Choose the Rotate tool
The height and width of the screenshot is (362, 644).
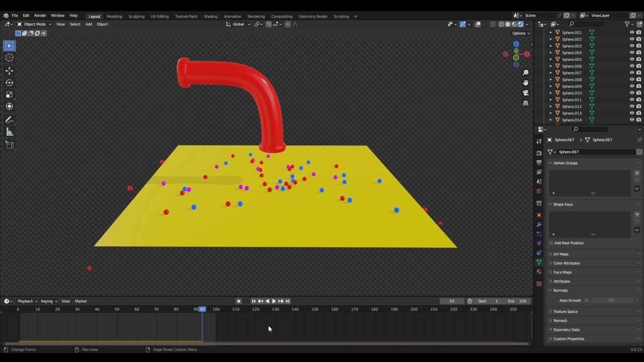click(10, 82)
